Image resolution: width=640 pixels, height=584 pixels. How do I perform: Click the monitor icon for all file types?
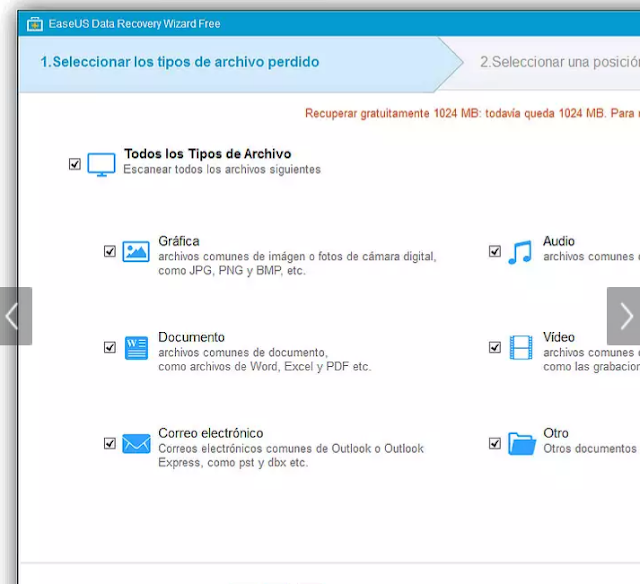(101, 164)
